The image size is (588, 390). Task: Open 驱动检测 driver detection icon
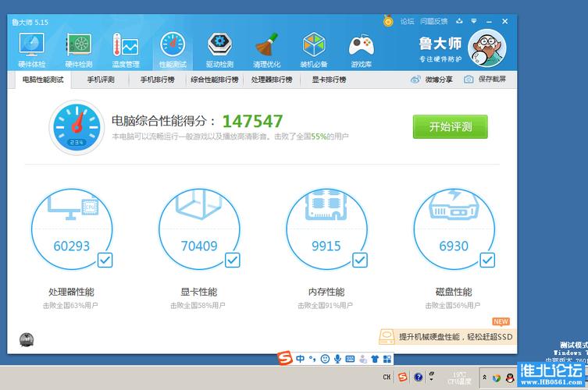(219, 50)
